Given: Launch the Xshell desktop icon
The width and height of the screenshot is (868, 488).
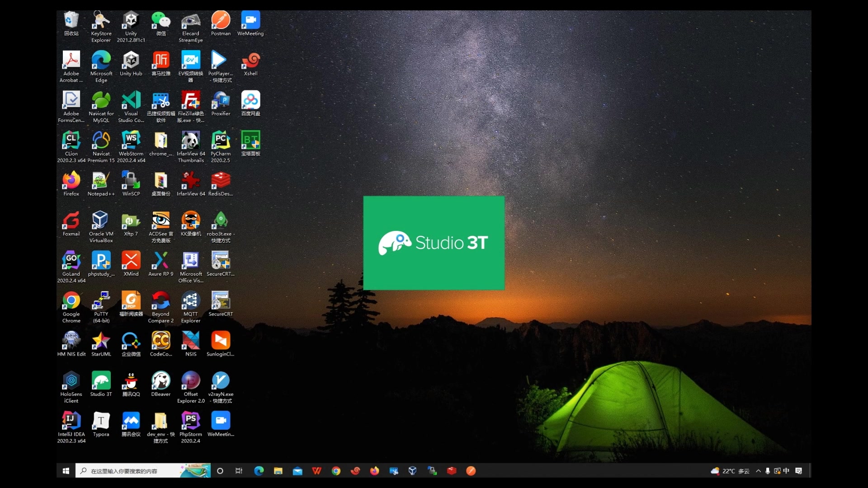Looking at the screenshot, I should 250,61.
